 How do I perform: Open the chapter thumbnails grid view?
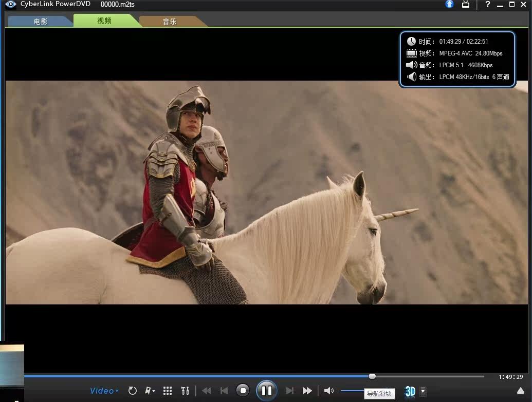tap(168, 391)
